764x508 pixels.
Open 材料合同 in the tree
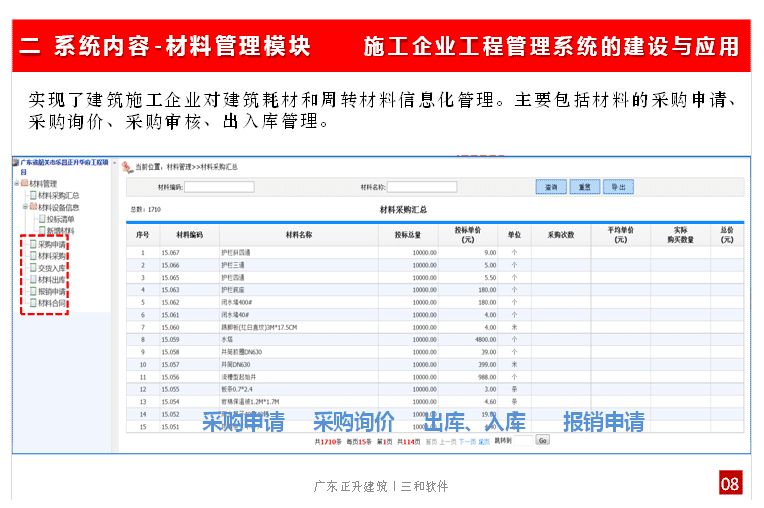[x=52, y=303]
